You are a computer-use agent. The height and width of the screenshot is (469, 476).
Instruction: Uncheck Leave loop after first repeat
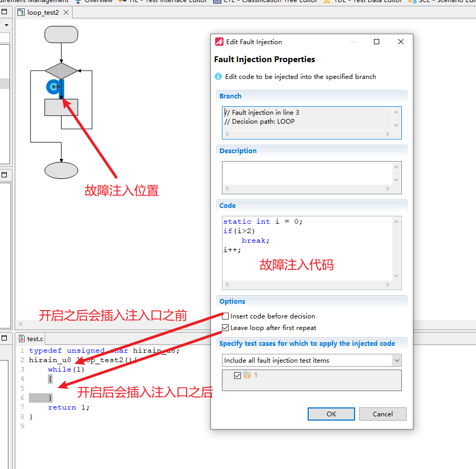point(225,328)
